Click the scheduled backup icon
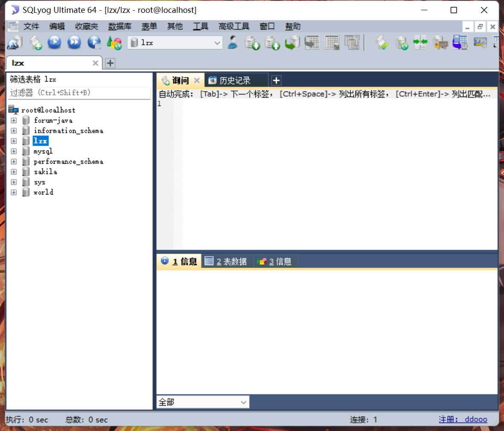Viewport: 504px width, 431px height. (460, 42)
